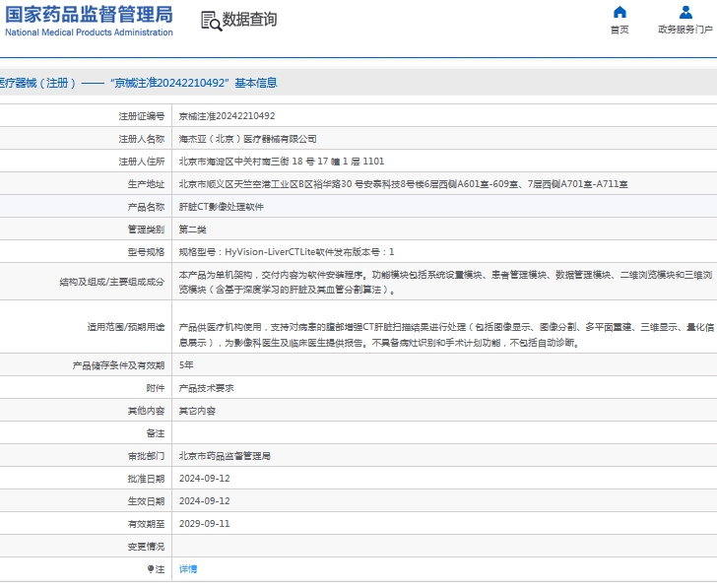Click the 批准日期 row label
The image size is (717, 588).
click(146, 479)
